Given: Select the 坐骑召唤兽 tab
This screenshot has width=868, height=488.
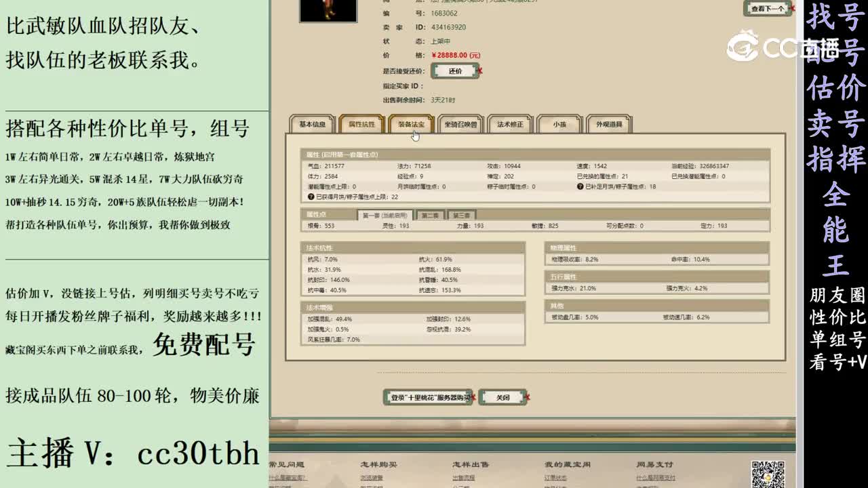Looking at the screenshot, I should pyautogui.click(x=460, y=125).
